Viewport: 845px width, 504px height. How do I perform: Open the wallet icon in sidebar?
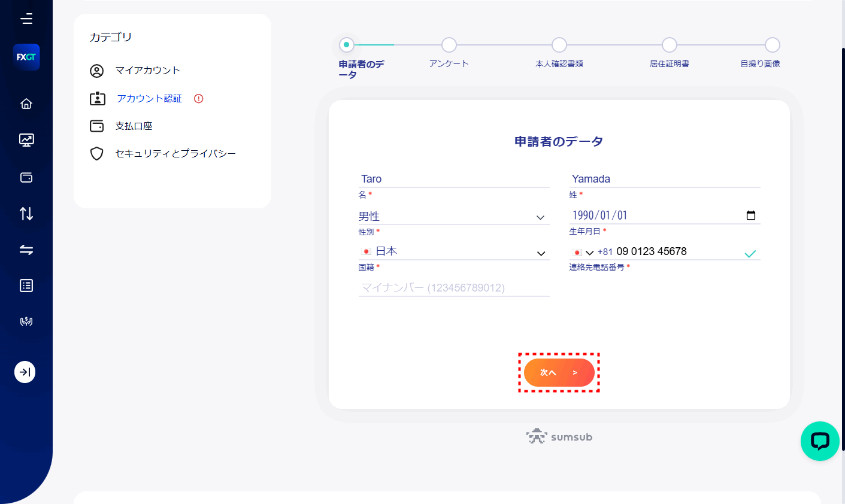26,177
